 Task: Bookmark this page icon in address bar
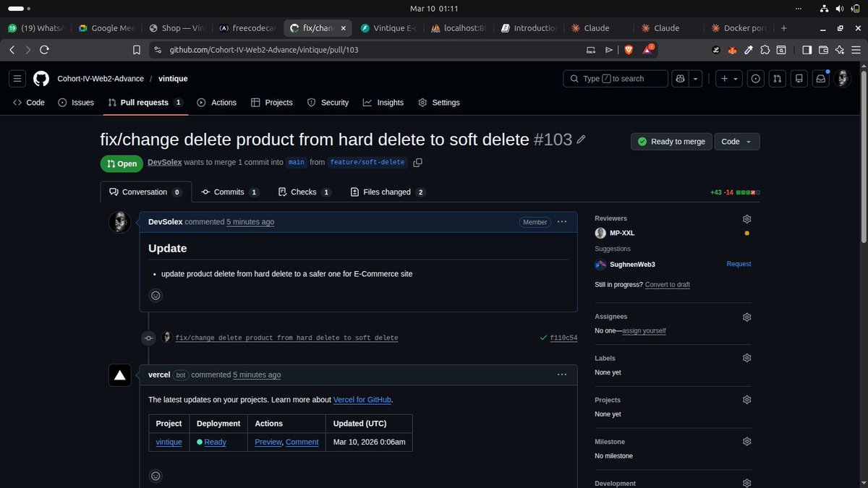pyautogui.click(x=136, y=50)
